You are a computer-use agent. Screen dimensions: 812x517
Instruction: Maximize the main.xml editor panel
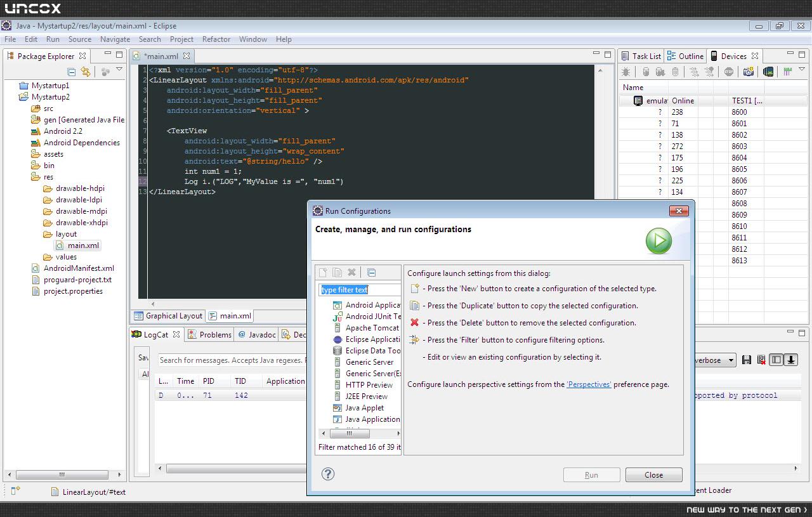pyautogui.click(x=608, y=54)
